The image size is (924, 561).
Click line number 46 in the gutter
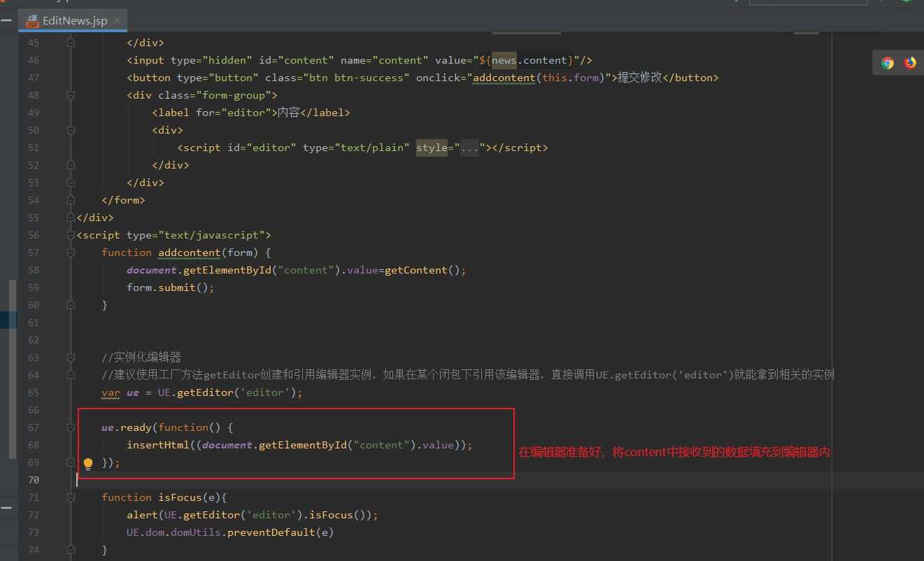tap(34, 60)
